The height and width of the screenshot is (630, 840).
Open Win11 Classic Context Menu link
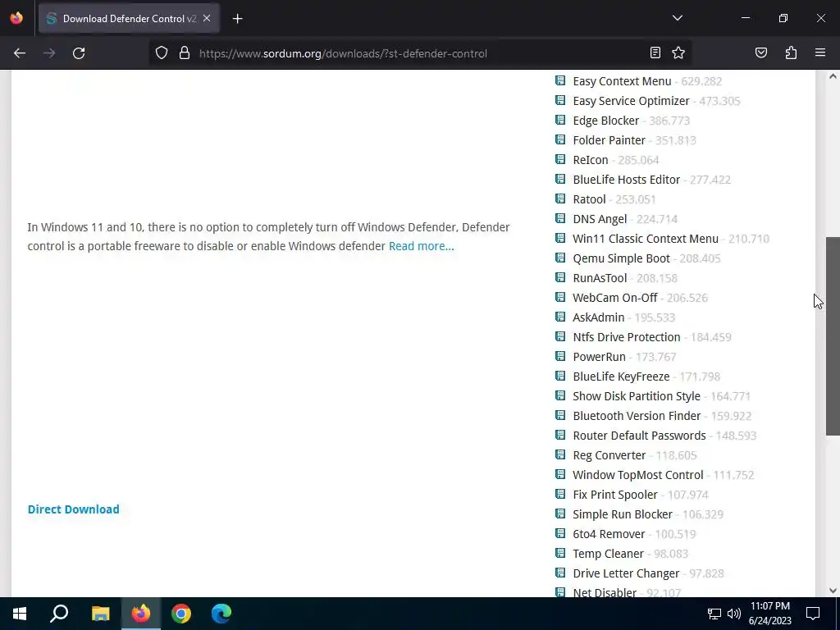pos(646,239)
